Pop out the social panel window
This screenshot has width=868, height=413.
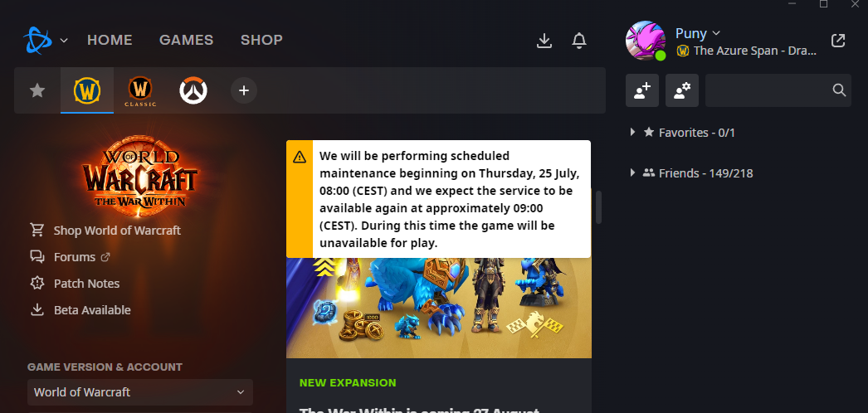tap(838, 41)
